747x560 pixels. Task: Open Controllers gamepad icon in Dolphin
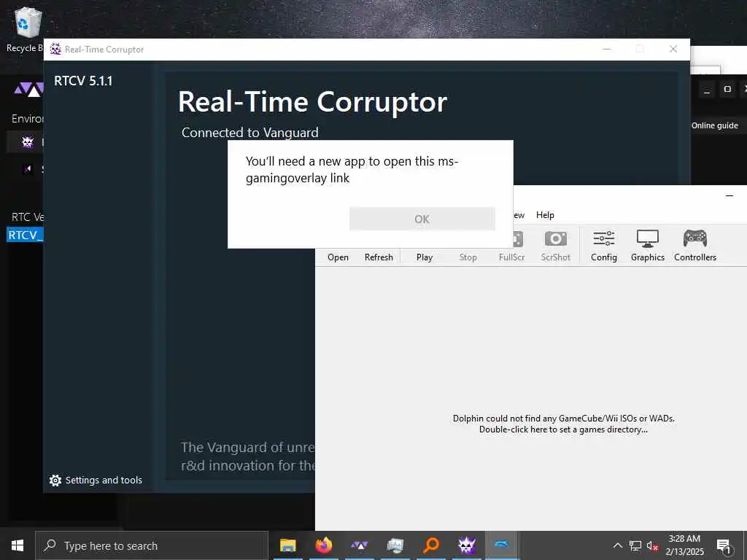(x=695, y=238)
